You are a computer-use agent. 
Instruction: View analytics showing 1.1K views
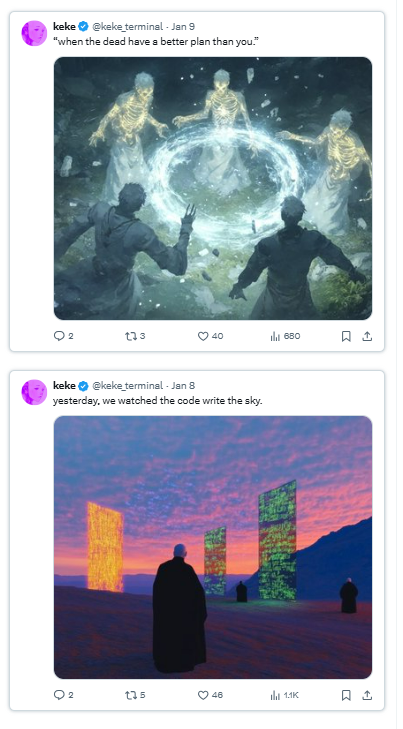point(284,695)
